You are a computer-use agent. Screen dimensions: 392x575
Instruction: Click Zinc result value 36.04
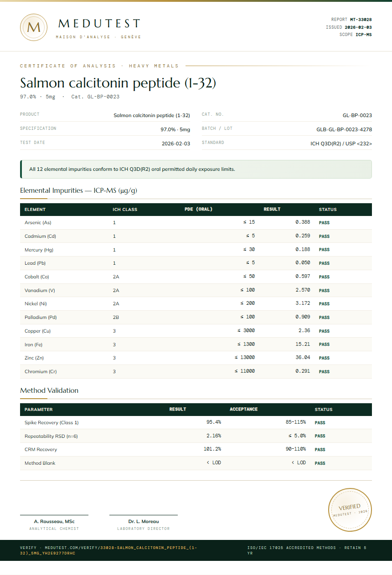303,358
